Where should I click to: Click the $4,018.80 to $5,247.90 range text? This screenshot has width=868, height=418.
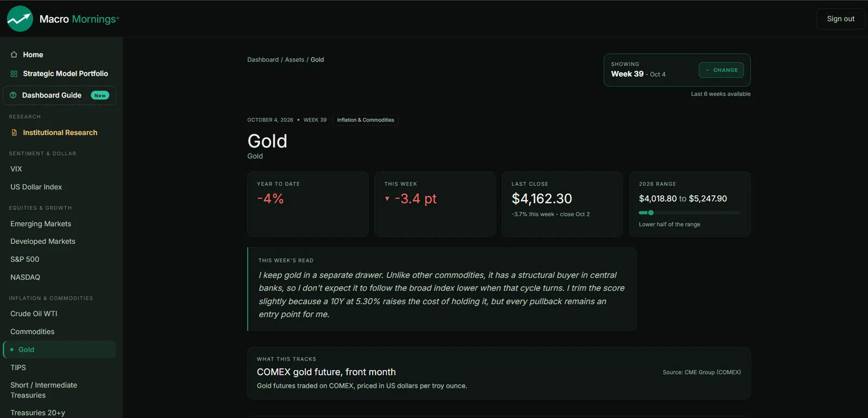(683, 199)
